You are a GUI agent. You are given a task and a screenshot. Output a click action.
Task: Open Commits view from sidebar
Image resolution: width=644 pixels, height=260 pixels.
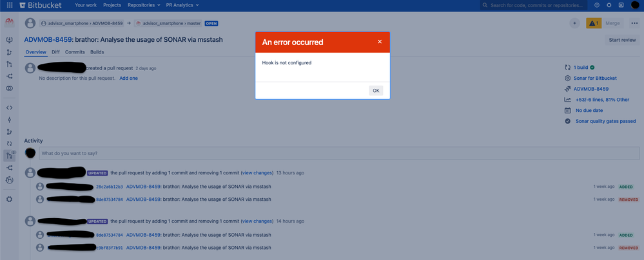[10, 120]
